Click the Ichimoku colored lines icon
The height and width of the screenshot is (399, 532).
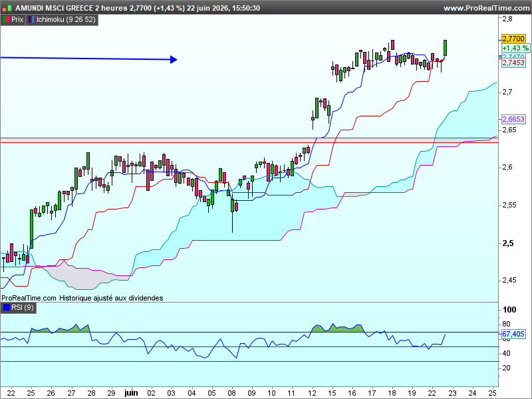(x=31, y=20)
